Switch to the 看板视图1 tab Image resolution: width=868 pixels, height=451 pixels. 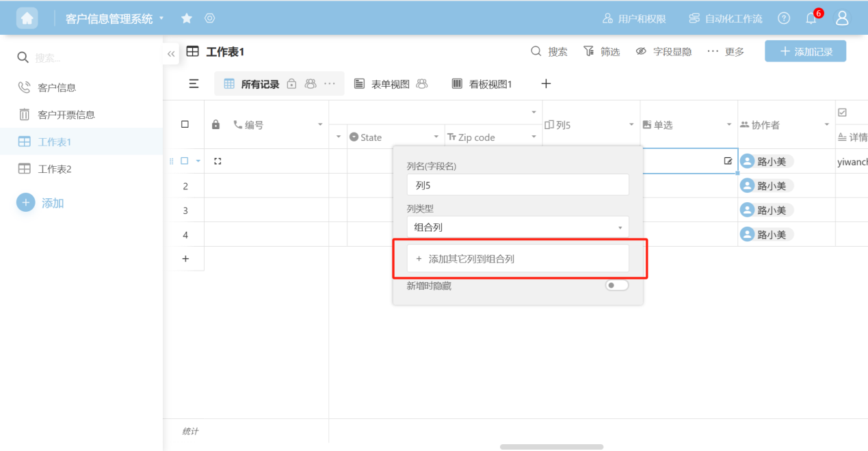(482, 84)
